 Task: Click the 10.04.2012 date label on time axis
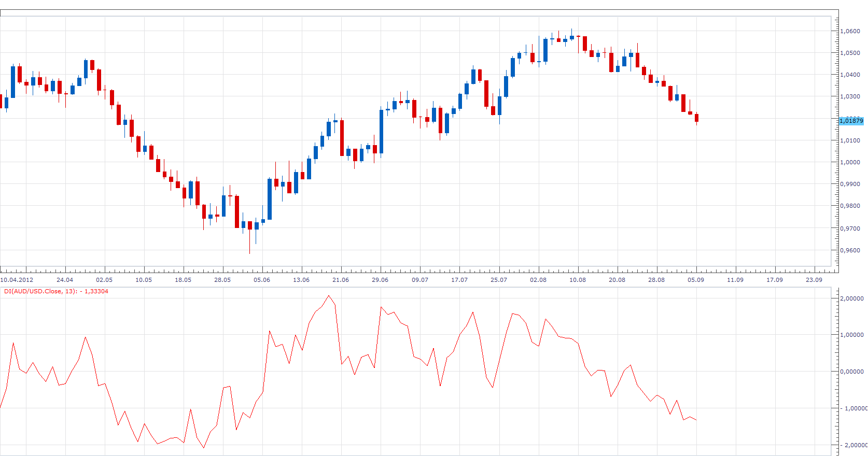tap(17, 280)
